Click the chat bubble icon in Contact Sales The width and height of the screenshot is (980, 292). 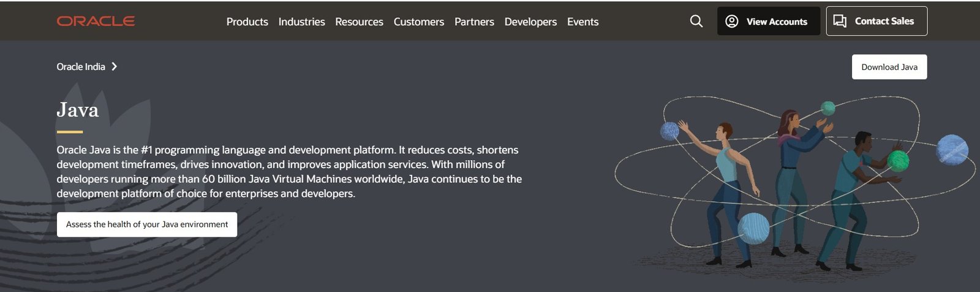840,21
